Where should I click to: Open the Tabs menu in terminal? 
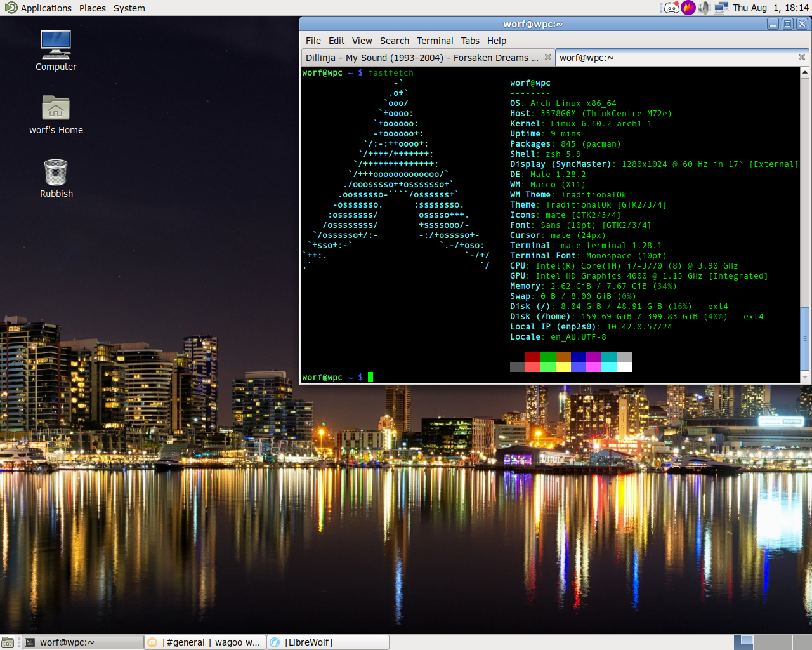pos(470,41)
